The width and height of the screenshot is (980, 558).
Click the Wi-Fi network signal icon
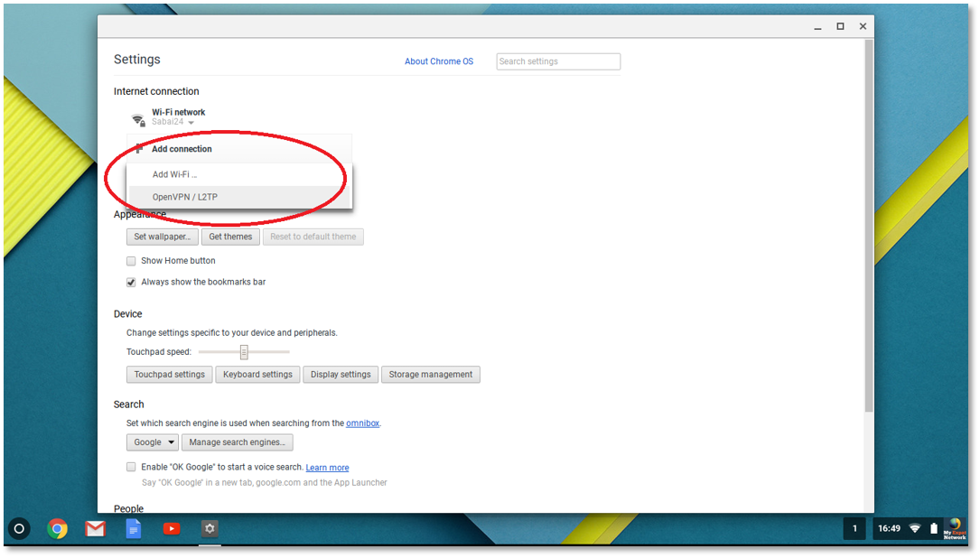pos(138,119)
